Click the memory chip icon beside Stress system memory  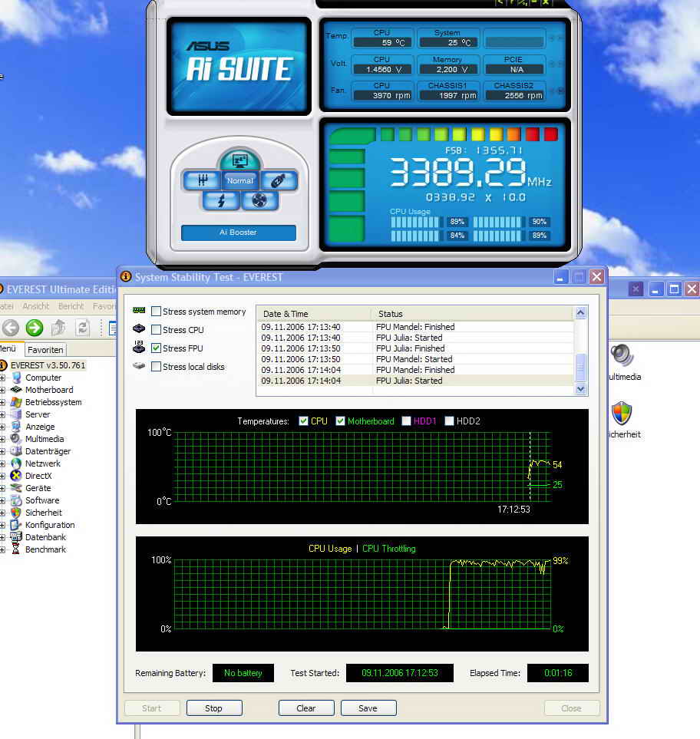click(x=139, y=310)
